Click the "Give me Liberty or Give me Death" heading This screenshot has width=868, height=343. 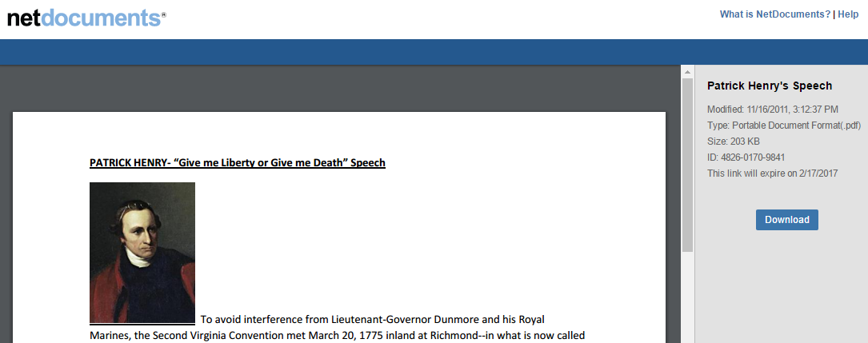238,163
